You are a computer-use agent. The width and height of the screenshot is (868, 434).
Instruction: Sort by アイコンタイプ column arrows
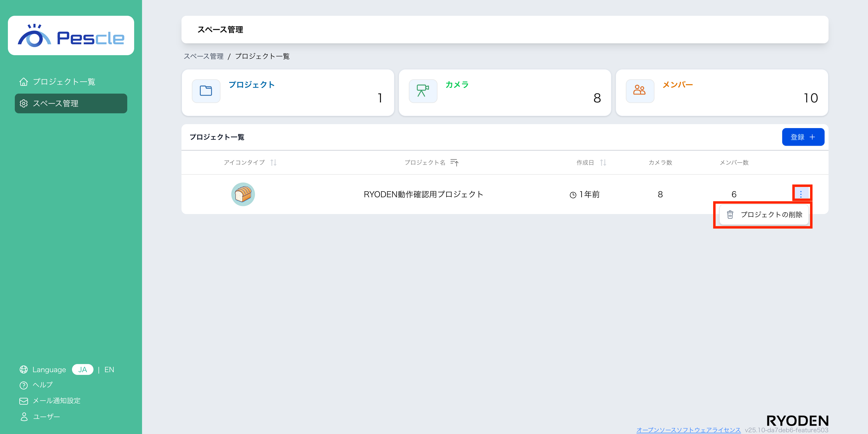point(273,163)
